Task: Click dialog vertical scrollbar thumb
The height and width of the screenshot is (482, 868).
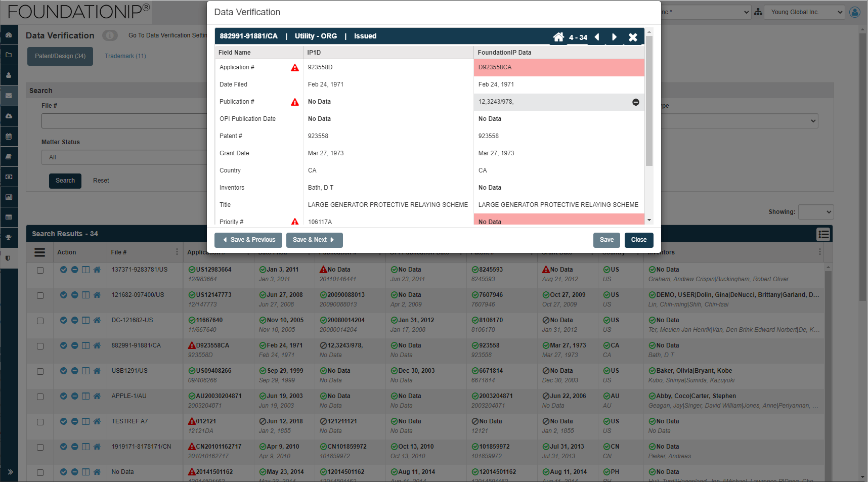Action: point(649,101)
